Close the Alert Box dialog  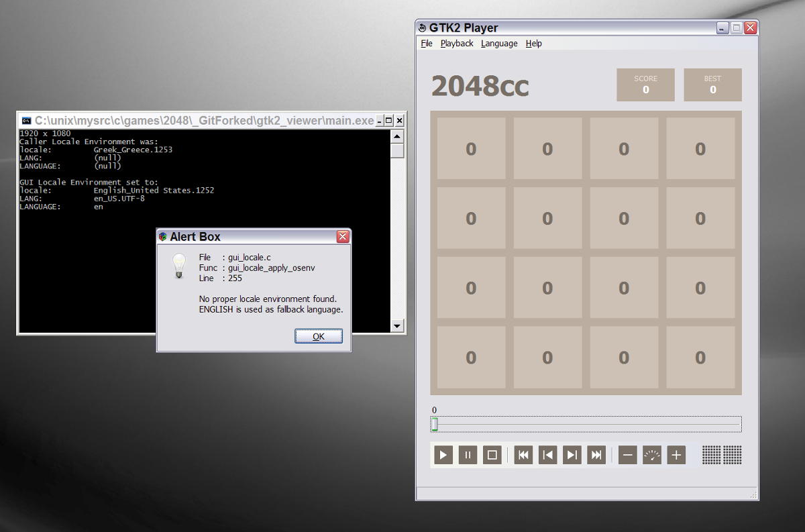pos(342,237)
